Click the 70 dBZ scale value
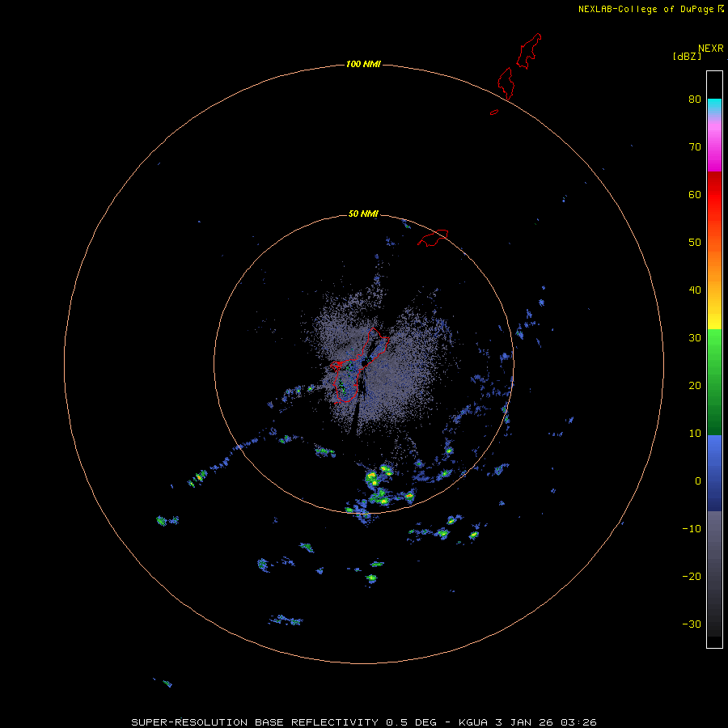This screenshot has height=728, width=728. (695, 146)
